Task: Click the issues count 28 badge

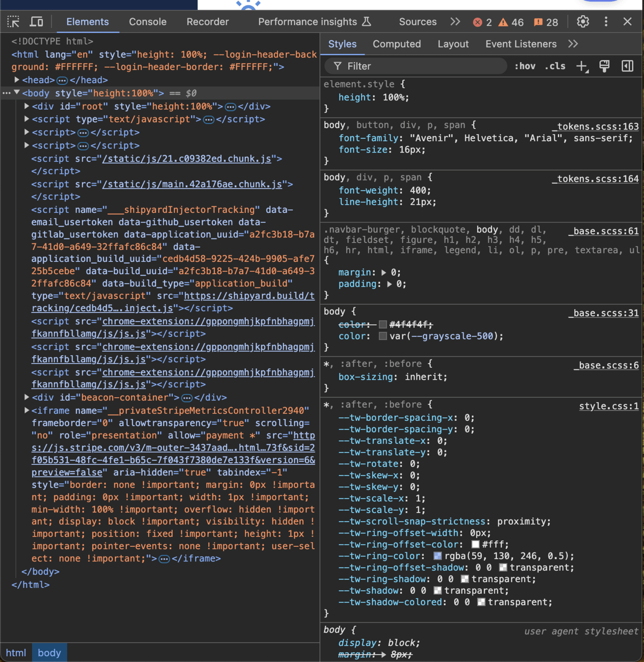Action: point(546,22)
